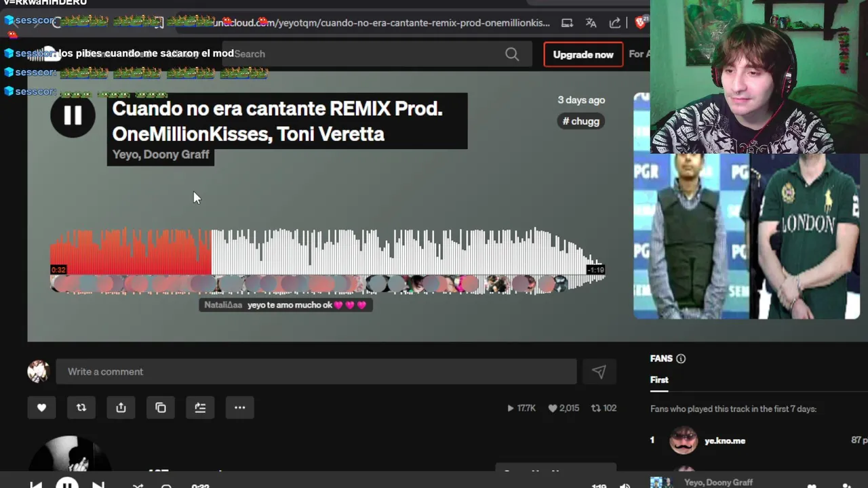Open Yeyo, Doony Graff in bottom player
The image size is (868, 488).
pyautogui.click(x=718, y=483)
